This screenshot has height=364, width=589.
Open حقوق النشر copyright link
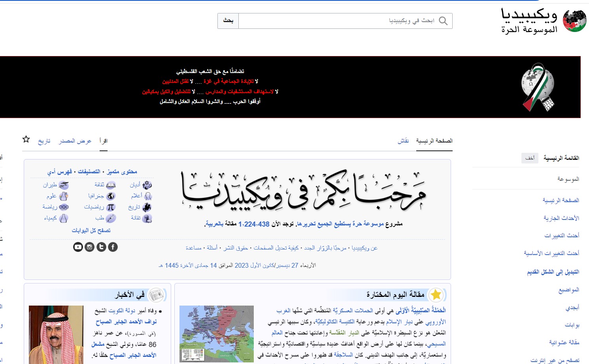236,248
